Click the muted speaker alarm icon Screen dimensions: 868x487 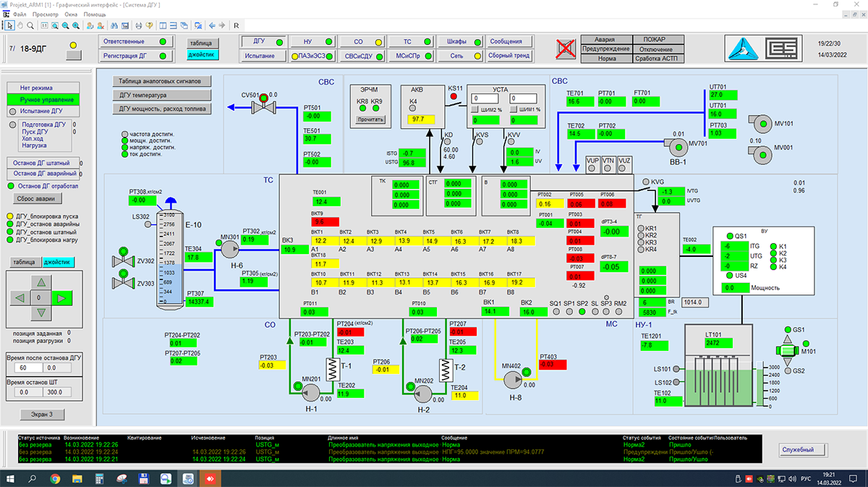566,48
